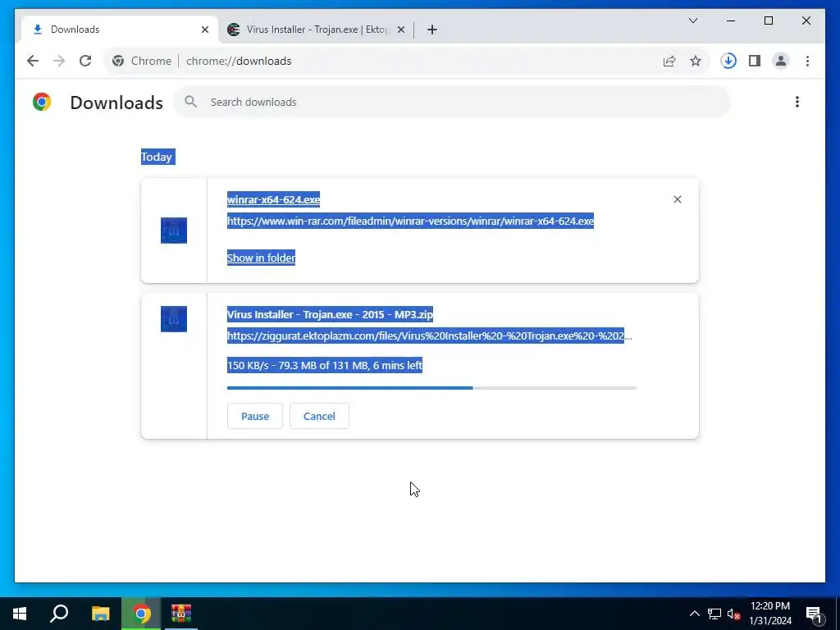
Task: Switch to Virus Installer - Trojan.exe tab
Action: (x=316, y=30)
